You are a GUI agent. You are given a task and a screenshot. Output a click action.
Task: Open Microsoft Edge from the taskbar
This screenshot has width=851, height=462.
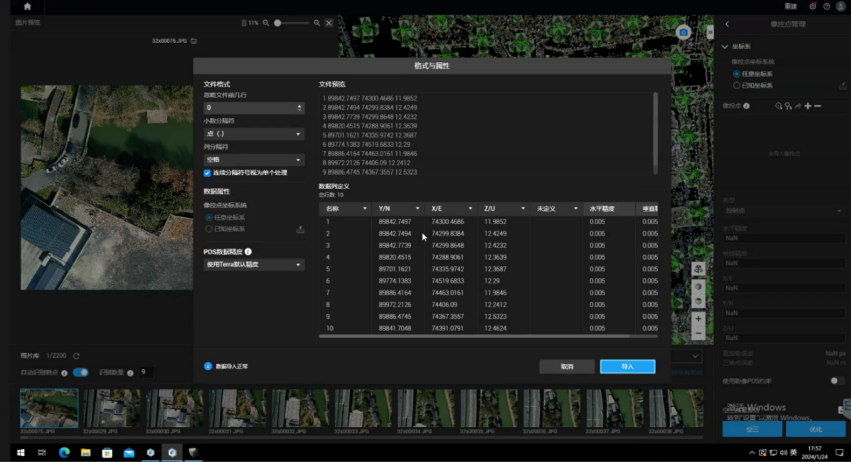pyautogui.click(x=64, y=452)
